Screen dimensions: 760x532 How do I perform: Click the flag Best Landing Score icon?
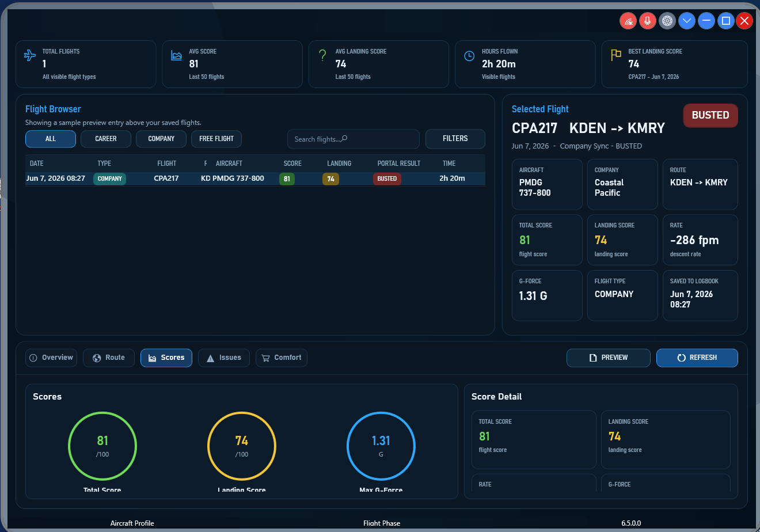616,55
